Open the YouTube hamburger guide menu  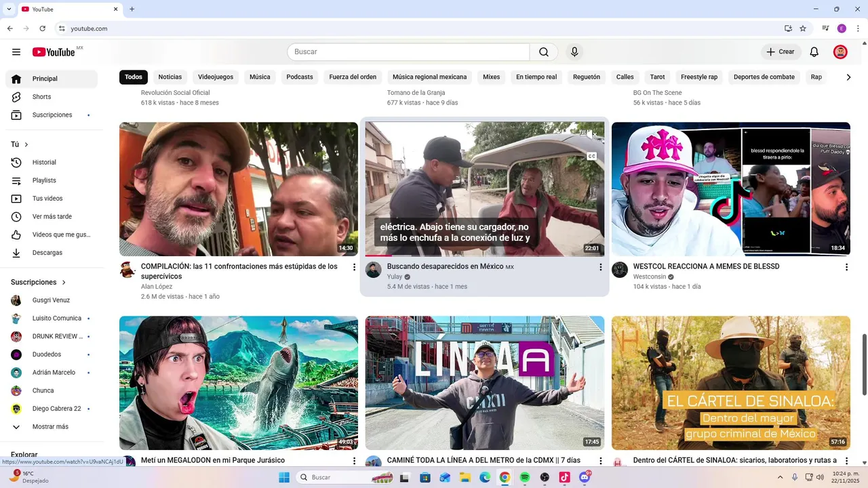(x=16, y=52)
